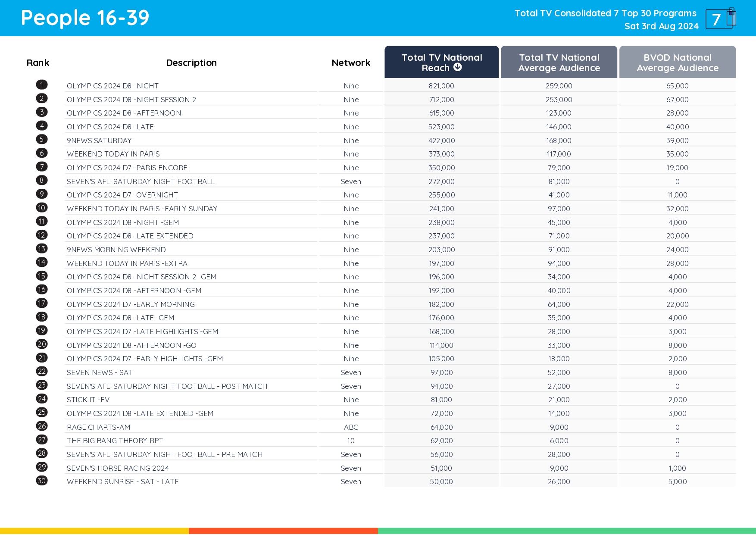Click the rank 13 badge for 9NEWS MORNING WEEKEND
The height and width of the screenshot is (535, 756).
pos(41,249)
